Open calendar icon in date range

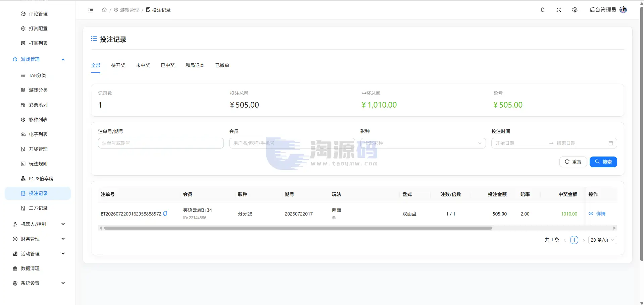tap(611, 143)
